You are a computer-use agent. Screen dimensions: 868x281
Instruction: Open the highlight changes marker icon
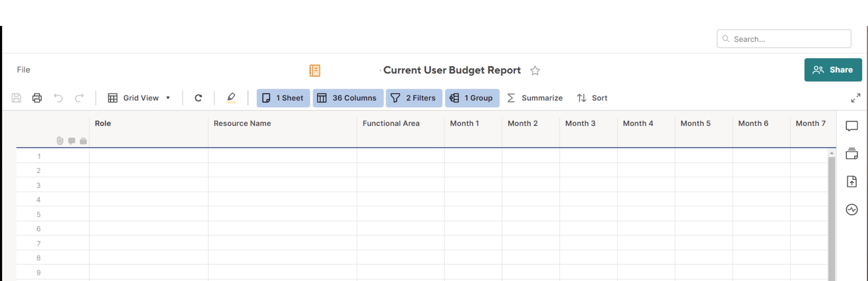click(231, 98)
